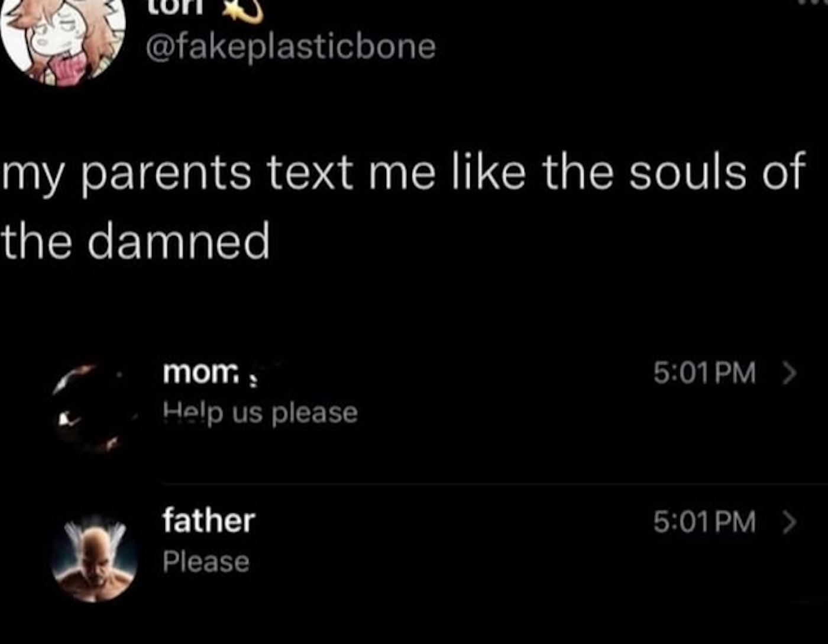This screenshot has width=828, height=644.
Task: Open father's "Please" message preview
Action: point(206,561)
